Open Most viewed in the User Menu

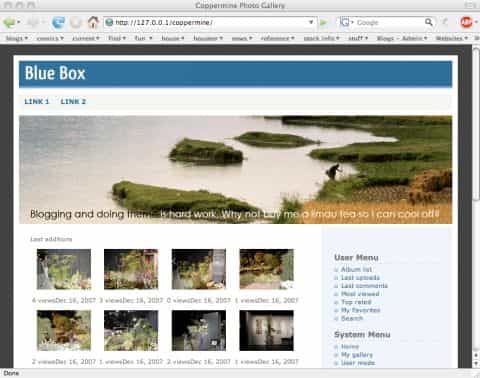coord(360,294)
